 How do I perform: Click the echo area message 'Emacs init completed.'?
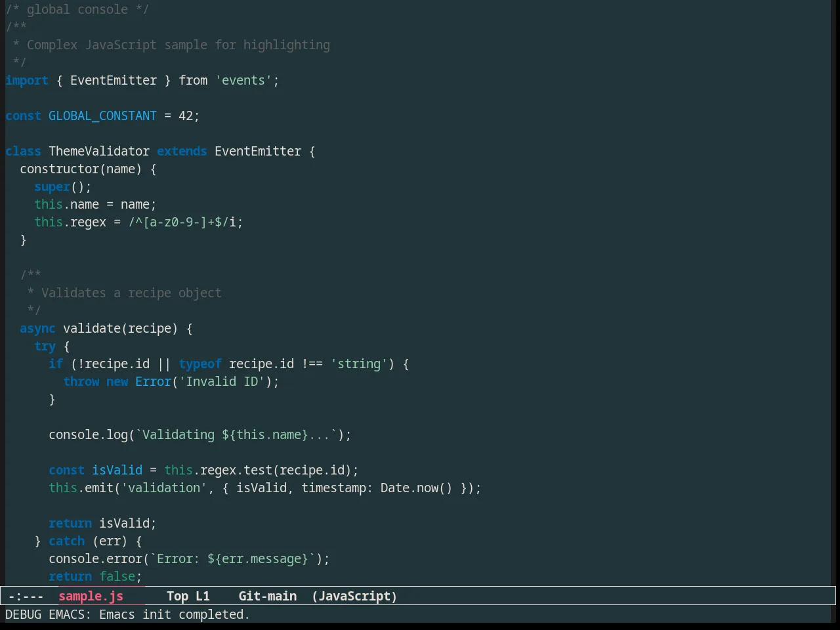pos(175,614)
